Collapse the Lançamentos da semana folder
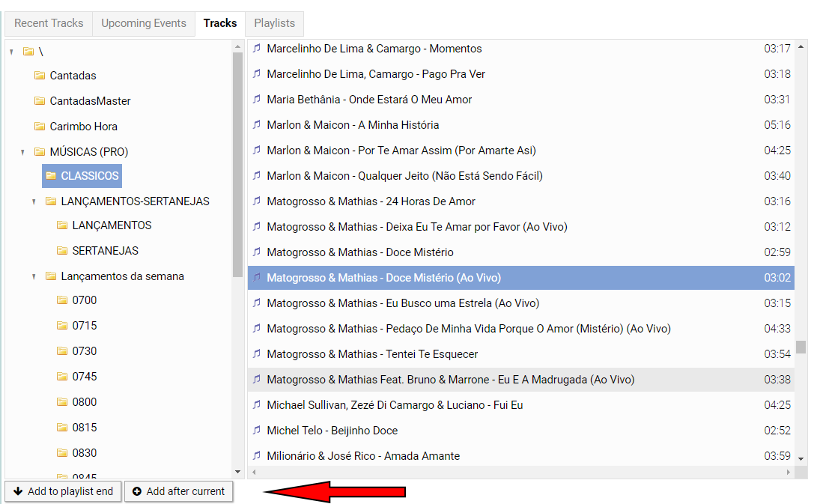 34,276
